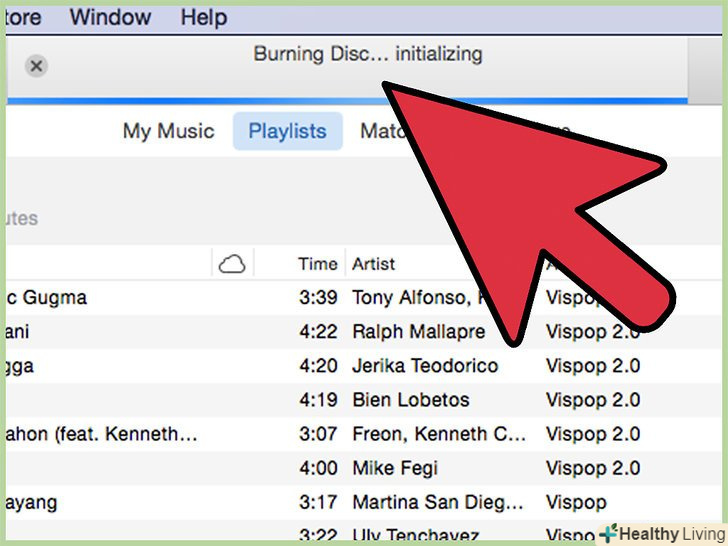Image resolution: width=728 pixels, height=546 pixels.
Task: Click the time value 3:07
Action: click(318, 434)
